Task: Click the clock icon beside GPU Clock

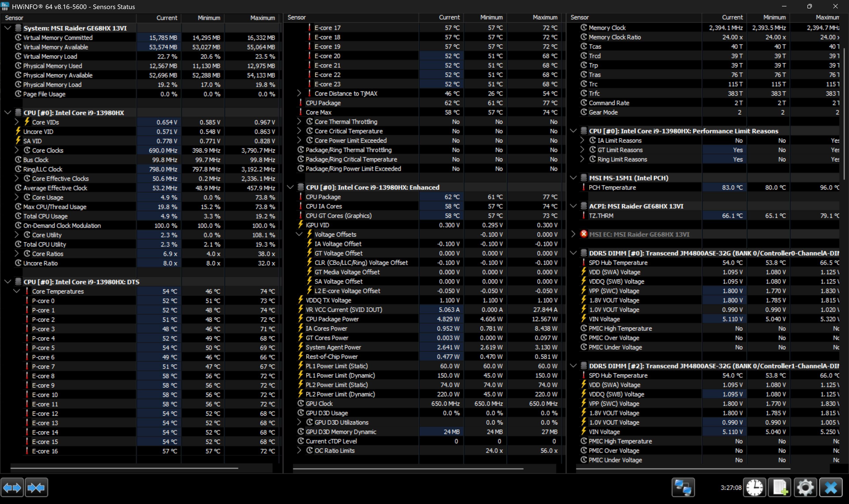Action: [300, 403]
